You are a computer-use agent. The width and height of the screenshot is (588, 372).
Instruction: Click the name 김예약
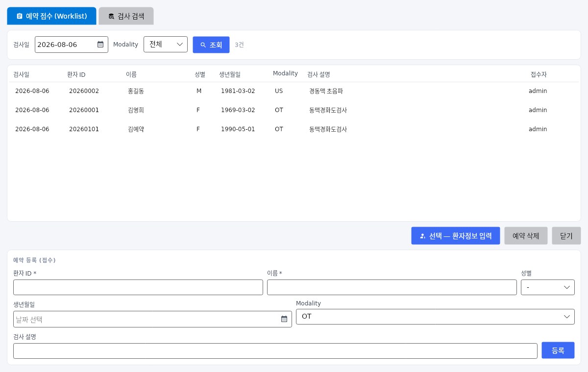(136, 129)
